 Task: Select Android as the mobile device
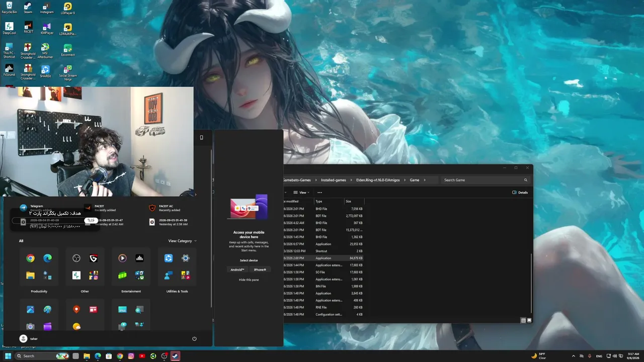(x=237, y=269)
